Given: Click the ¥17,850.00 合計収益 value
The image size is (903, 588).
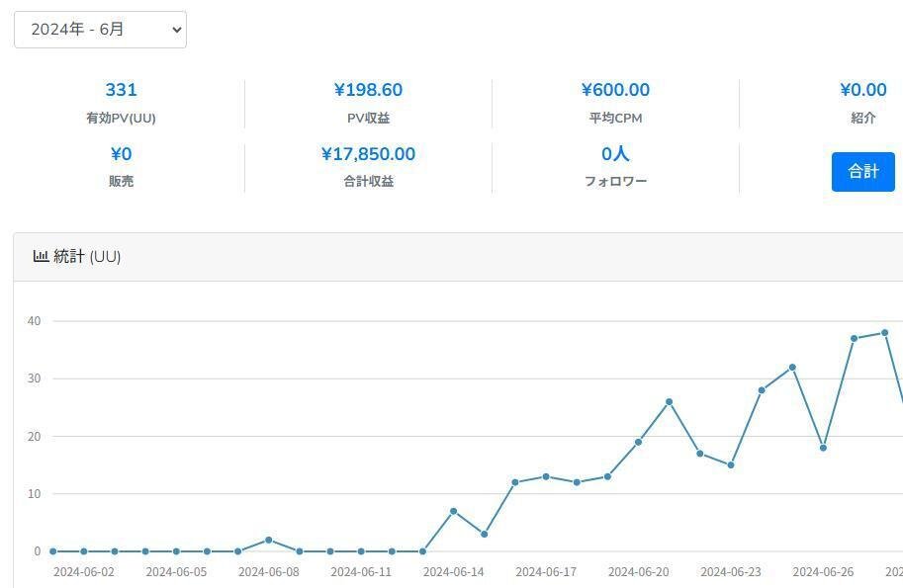Looking at the screenshot, I should (x=368, y=154).
